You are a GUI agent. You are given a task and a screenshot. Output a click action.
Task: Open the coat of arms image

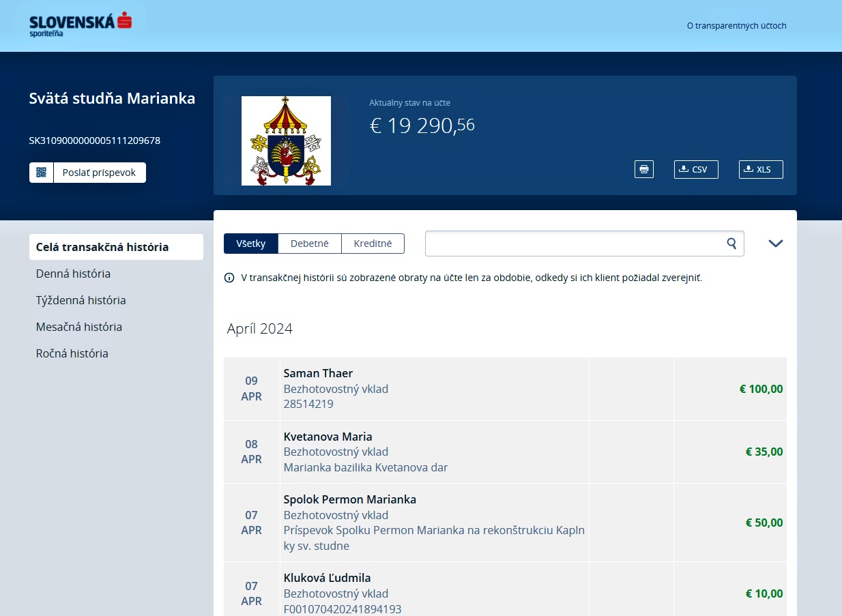point(286,141)
